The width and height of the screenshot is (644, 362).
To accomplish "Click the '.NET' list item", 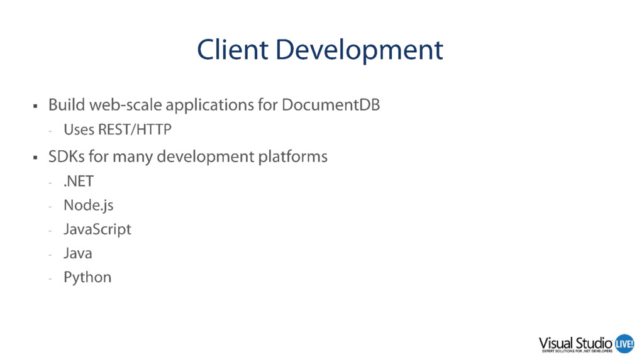I will click(x=79, y=181).
